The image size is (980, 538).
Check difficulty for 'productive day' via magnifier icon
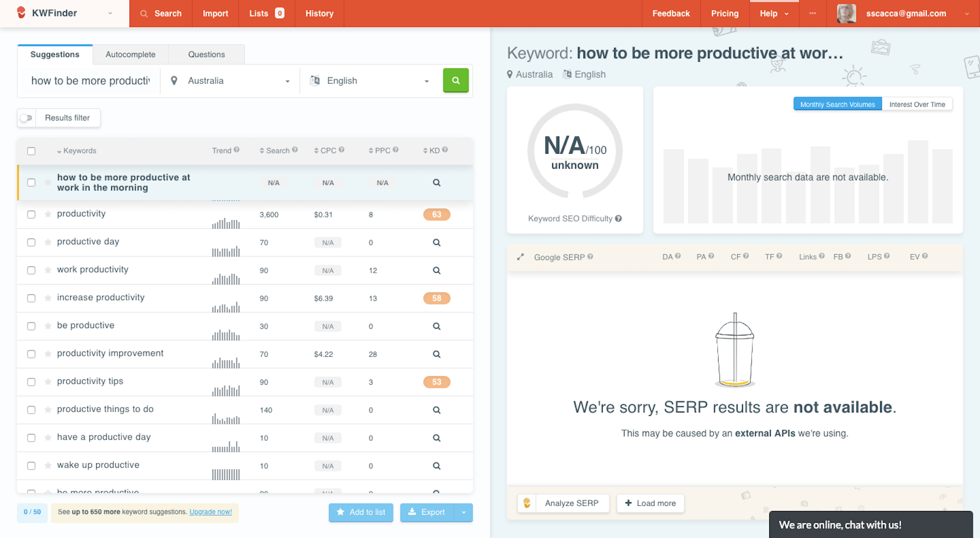436,243
